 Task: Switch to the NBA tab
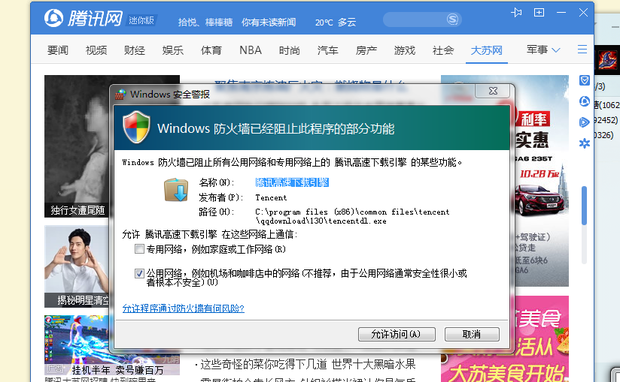click(x=250, y=50)
